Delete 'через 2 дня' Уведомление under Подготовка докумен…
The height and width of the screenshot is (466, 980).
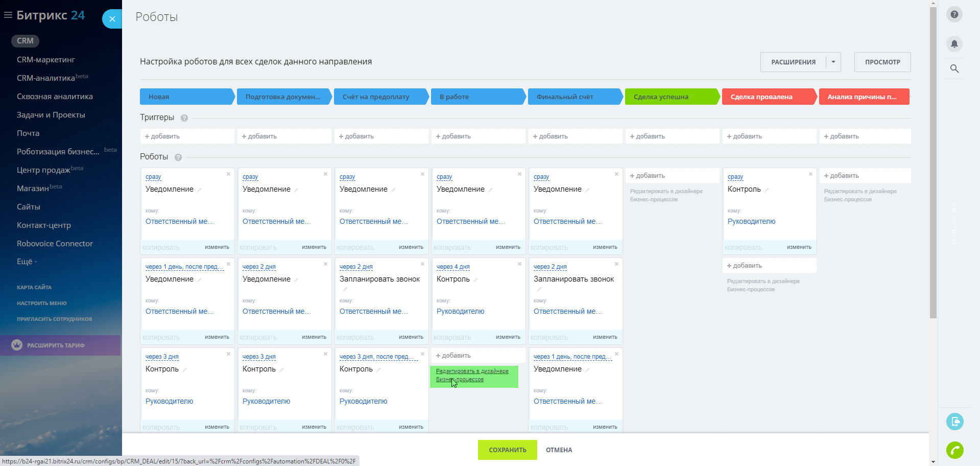click(x=325, y=264)
